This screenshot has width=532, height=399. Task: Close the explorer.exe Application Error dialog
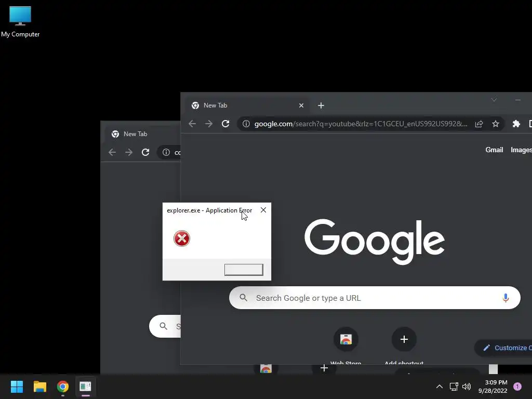tap(263, 210)
